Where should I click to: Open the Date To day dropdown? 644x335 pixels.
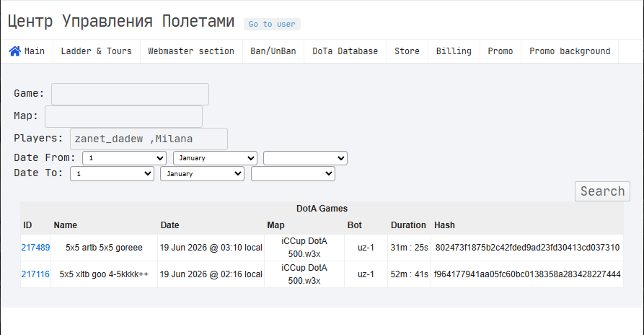point(112,173)
